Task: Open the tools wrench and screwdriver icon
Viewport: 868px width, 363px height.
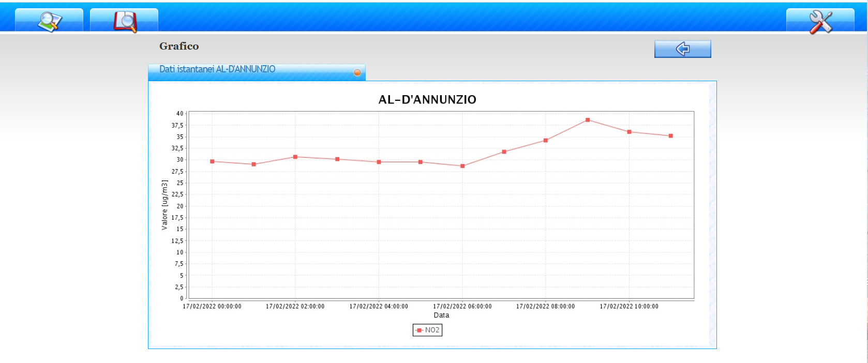Action: [x=820, y=21]
